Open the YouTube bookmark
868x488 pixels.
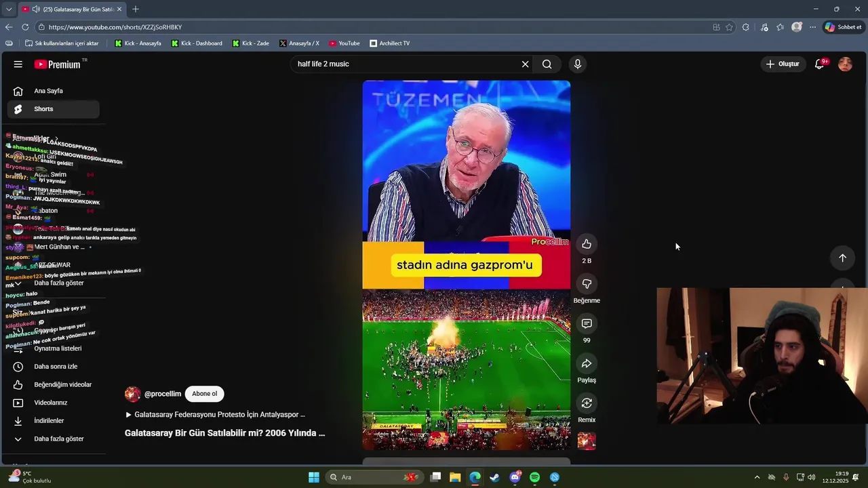point(344,43)
